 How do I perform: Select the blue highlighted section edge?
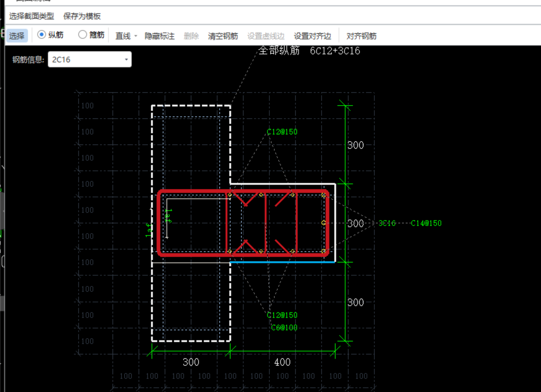coord(283,262)
